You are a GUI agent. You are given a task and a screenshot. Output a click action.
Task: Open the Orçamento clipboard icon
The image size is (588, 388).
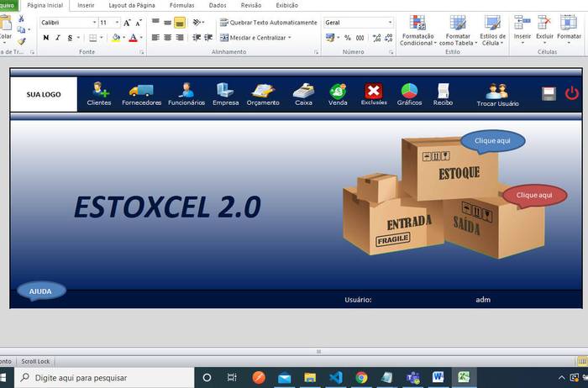tap(263, 91)
